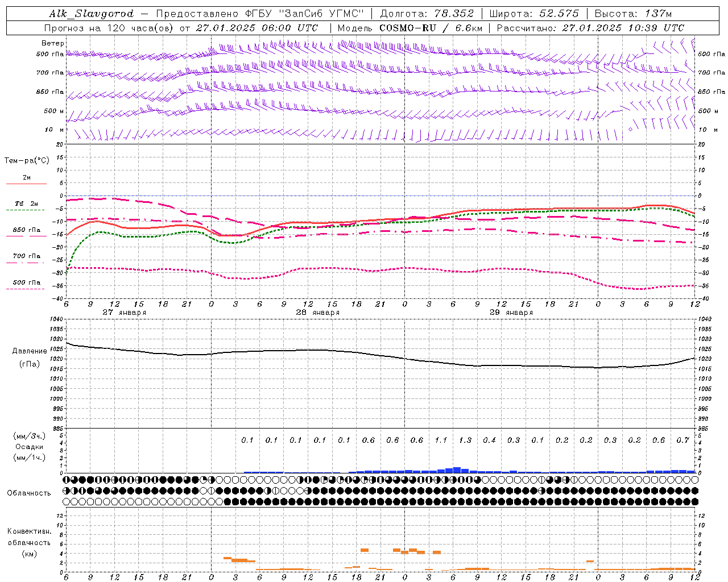Click the "Конвективн." convective cloud label
This screenshot has height=582, width=728.
(x=29, y=531)
